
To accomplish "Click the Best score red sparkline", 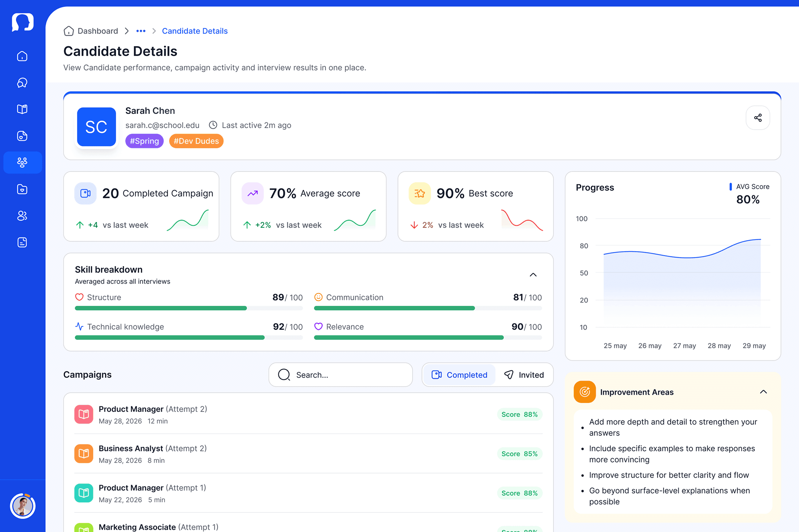I will click(522, 220).
